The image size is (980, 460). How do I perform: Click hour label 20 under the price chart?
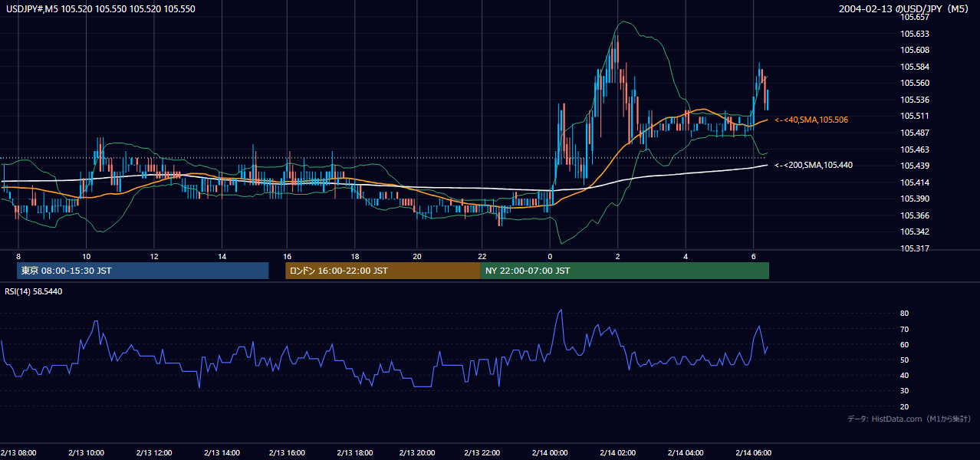point(418,256)
